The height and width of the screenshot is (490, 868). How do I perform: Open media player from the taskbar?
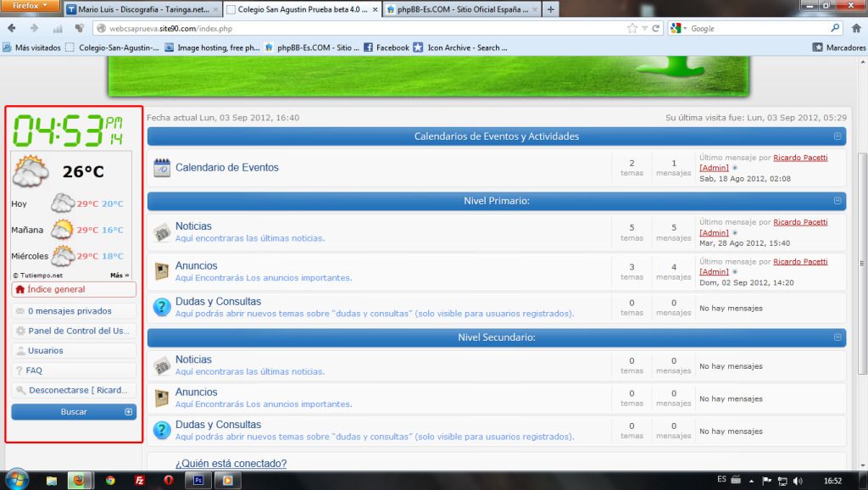227,480
